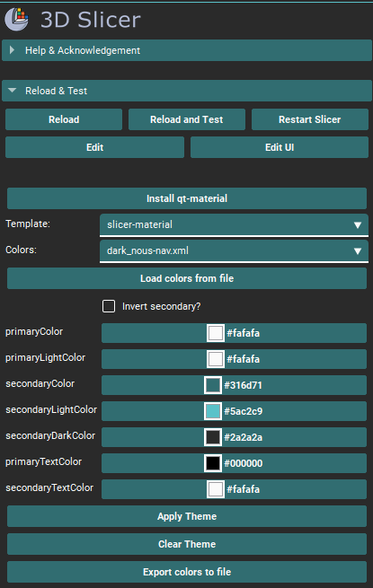Click the Template: label
This screenshot has width=373, height=588.
28,224
